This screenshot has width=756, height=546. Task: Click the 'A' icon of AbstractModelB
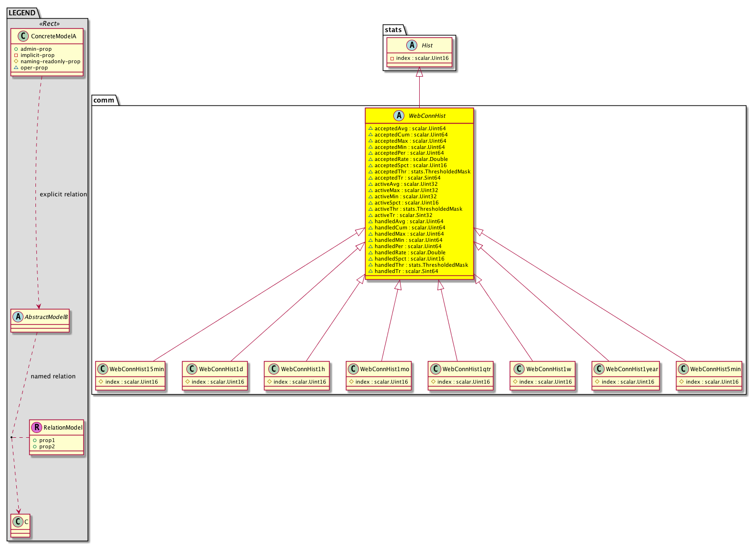[x=18, y=317]
